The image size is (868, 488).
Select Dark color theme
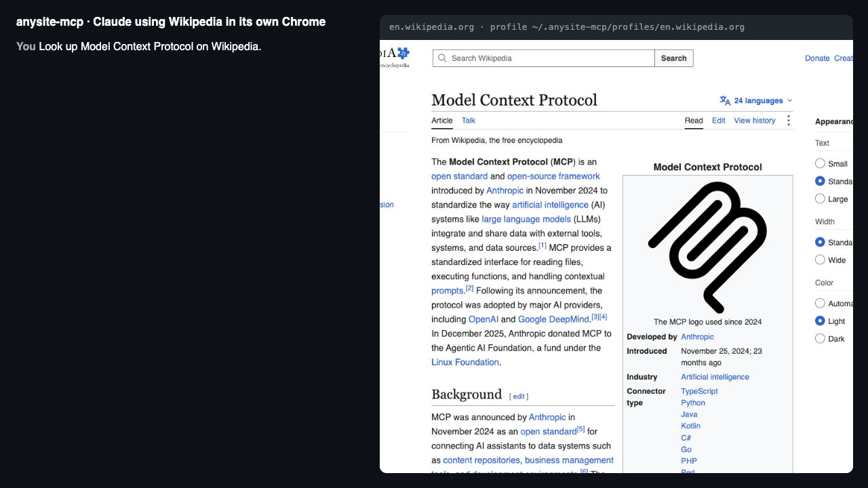[820, 338]
